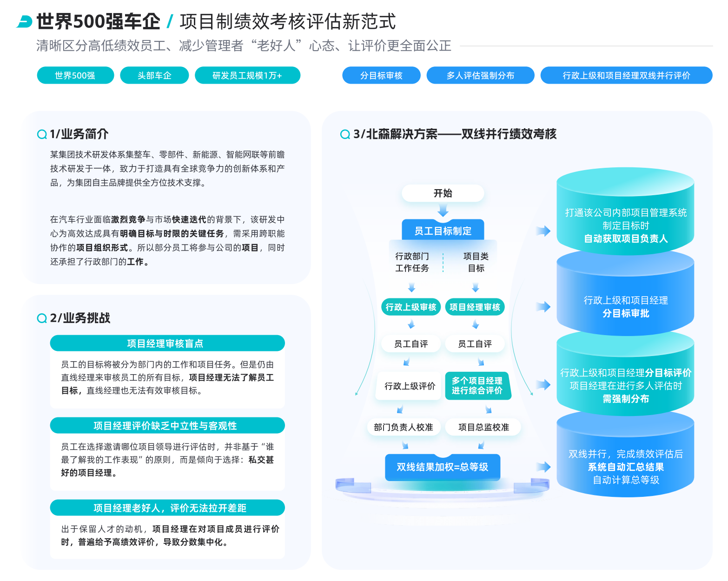This screenshot has height=581, width=728.
Task: Select the 世界500强 tag
Action: click(75, 75)
